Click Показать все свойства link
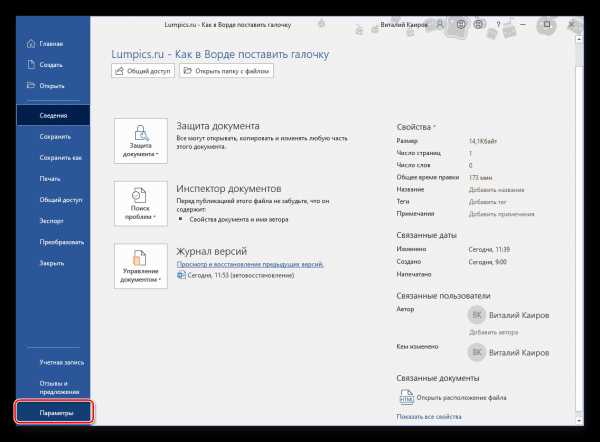The image size is (600, 442). [429, 416]
